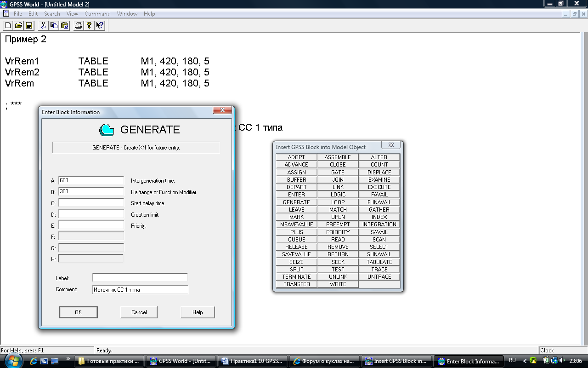Screen dimensions: 588x368
Task: Choose the TERMINATE block button
Action: tap(296, 276)
